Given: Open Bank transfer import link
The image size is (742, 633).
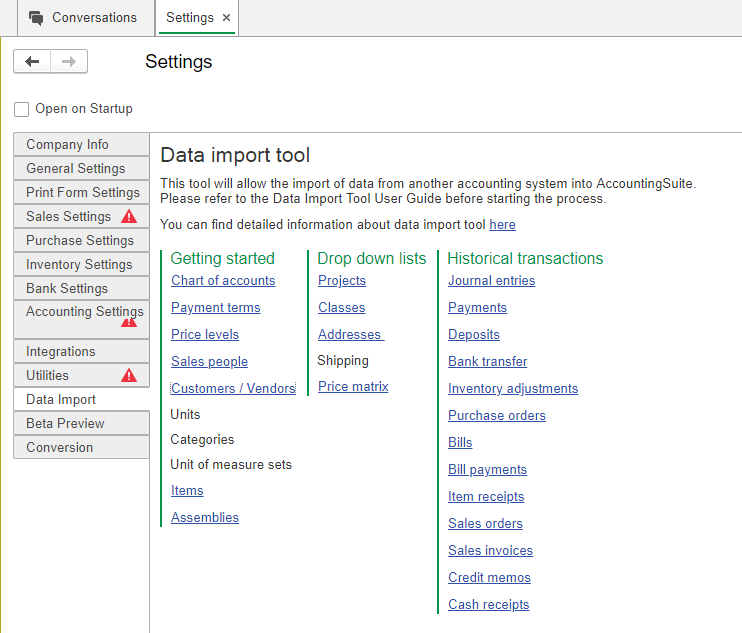Looking at the screenshot, I should [487, 361].
